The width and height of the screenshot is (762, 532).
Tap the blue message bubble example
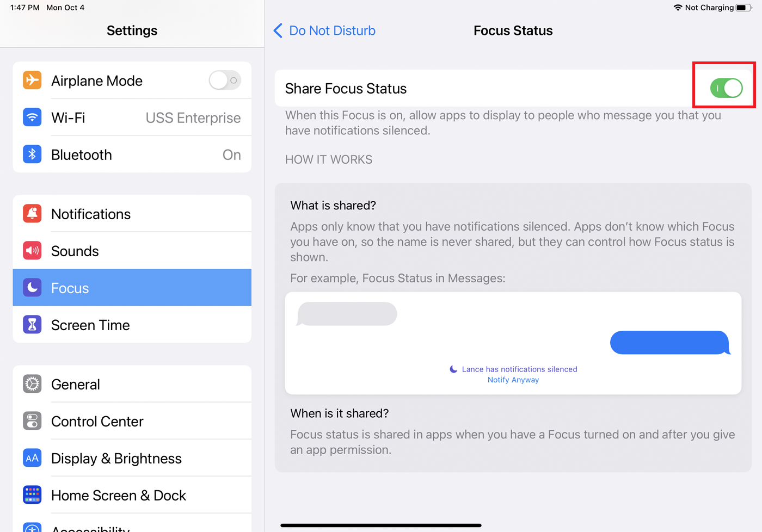coord(671,343)
